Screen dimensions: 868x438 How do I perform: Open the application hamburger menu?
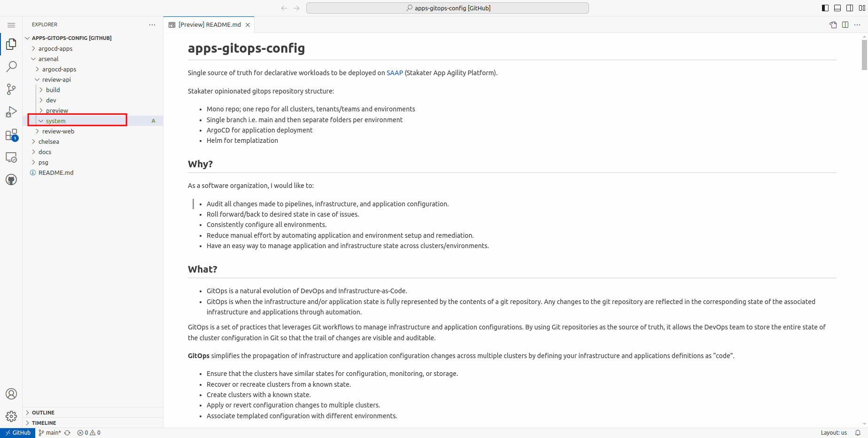(11, 25)
